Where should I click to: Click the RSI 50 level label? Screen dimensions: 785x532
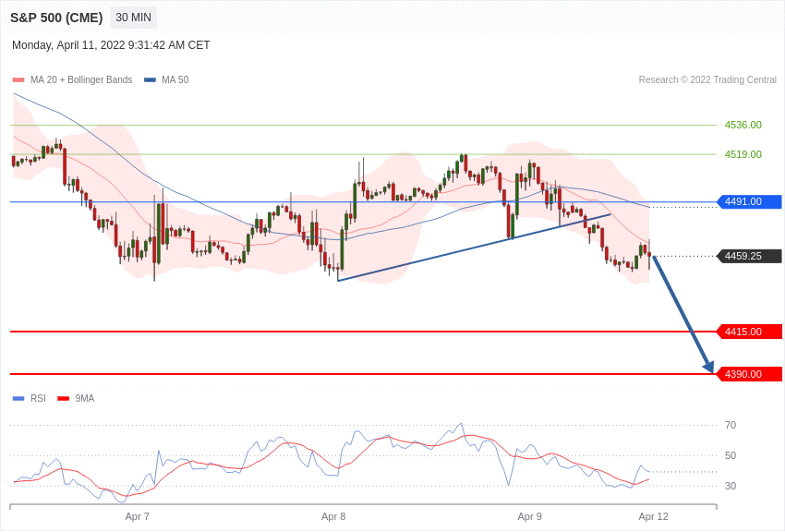click(x=731, y=455)
